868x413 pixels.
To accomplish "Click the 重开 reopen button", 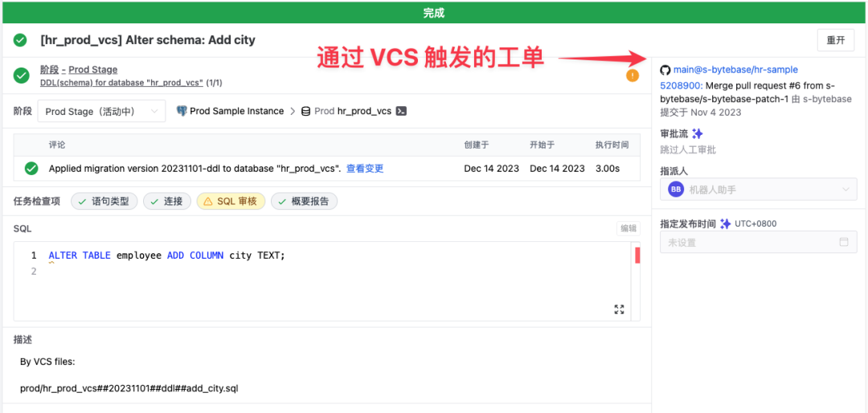I will (x=835, y=40).
